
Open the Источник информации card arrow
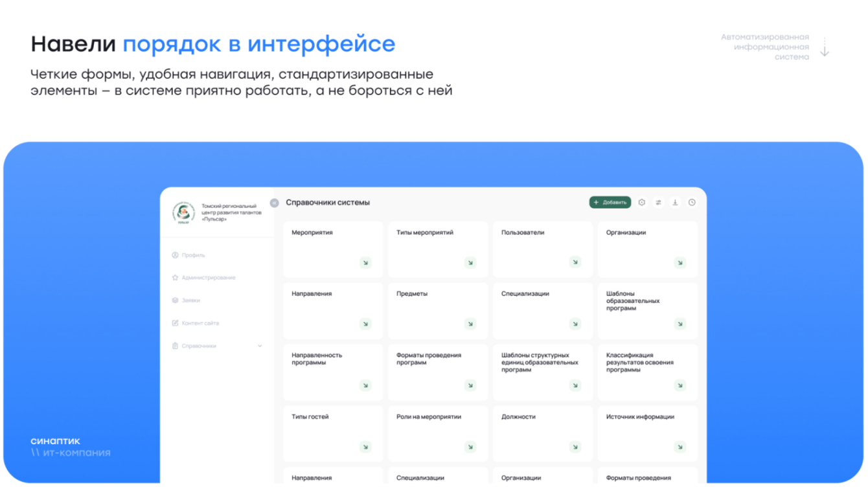[x=680, y=447]
